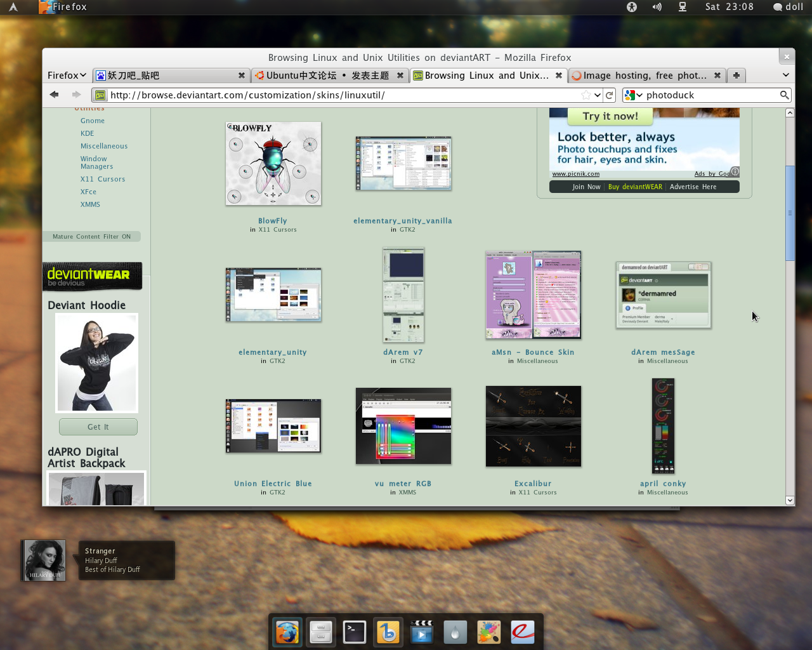812x650 pixels.
Task: Click the www.picnik.com ad link
Action: coord(575,174)
